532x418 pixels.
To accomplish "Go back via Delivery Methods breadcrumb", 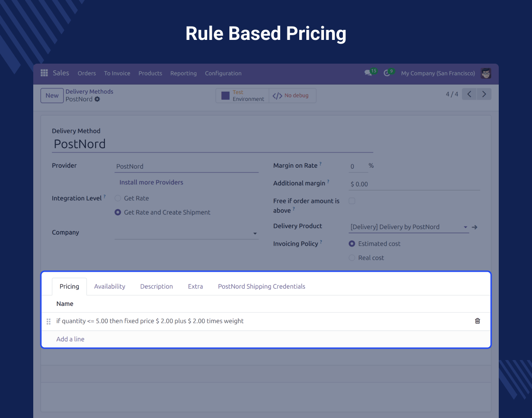I will 89,92.
